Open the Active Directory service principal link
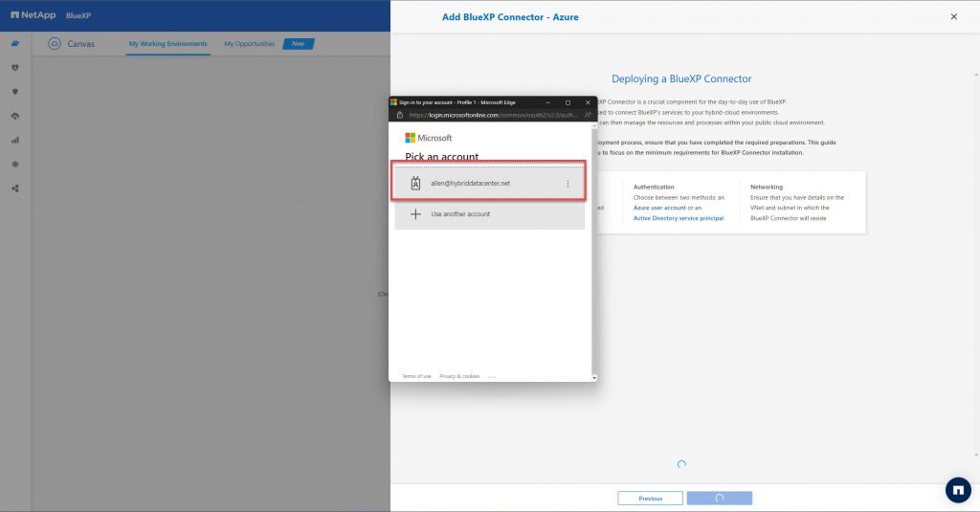 click(x=679, y=218)
